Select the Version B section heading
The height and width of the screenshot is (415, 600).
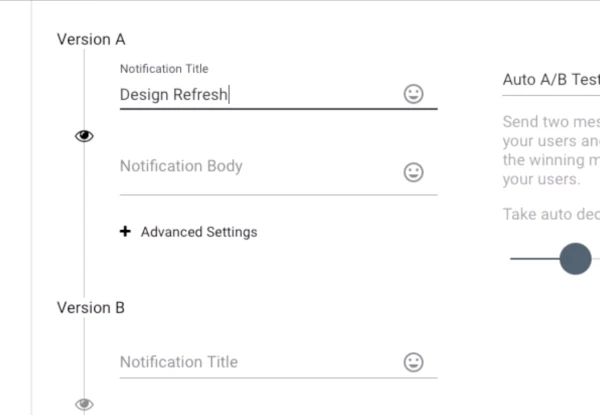[x=91, y=308]
